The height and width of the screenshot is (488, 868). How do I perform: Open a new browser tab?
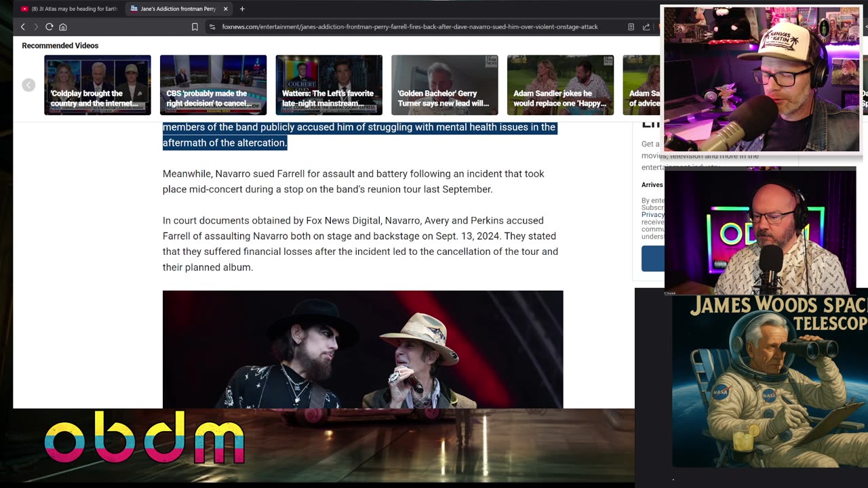click(242, 9)
